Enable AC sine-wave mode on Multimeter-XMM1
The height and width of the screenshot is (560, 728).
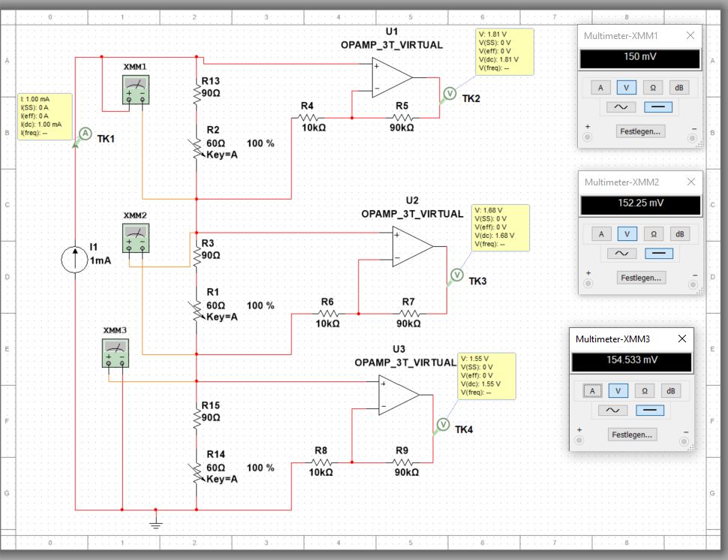tap(621, 107)
